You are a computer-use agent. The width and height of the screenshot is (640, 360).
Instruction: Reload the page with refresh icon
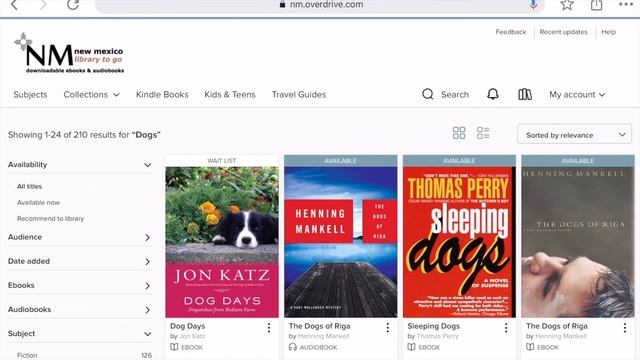[x=73, y=4]
